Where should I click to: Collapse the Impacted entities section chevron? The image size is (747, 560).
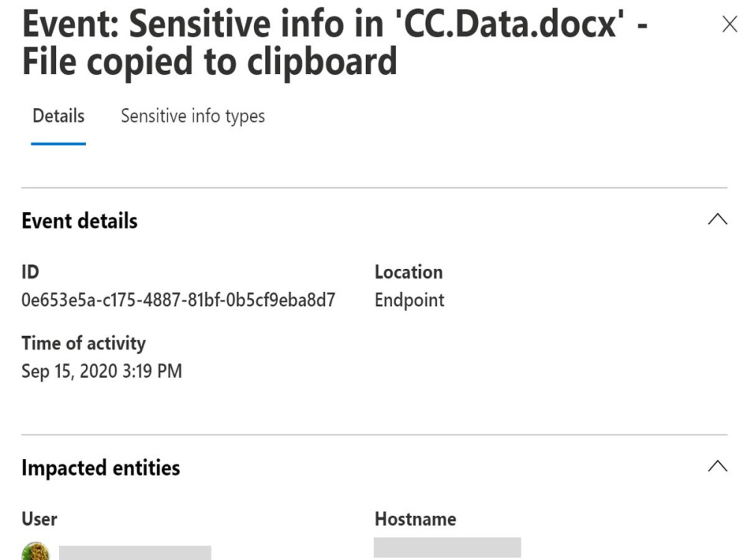pyautogui.click(x=717, y=466)
